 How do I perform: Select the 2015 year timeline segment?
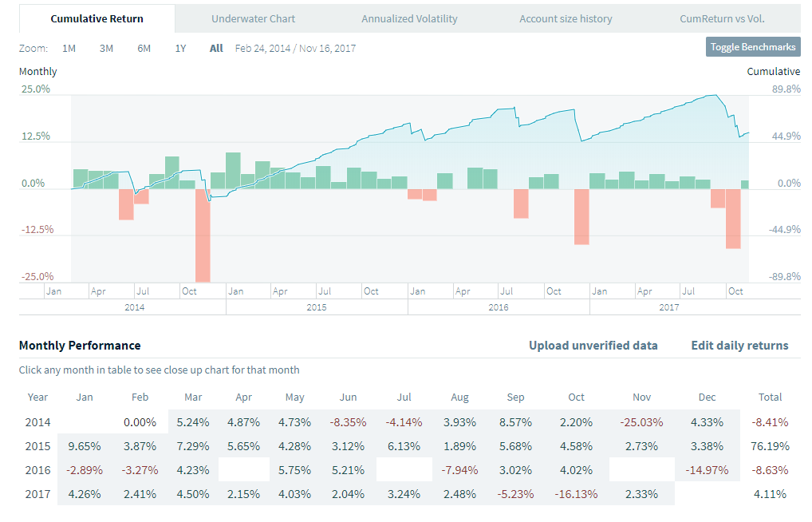[317, 307]
